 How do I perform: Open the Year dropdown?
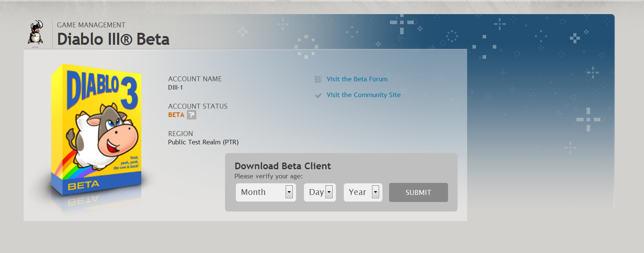point(358,192)
